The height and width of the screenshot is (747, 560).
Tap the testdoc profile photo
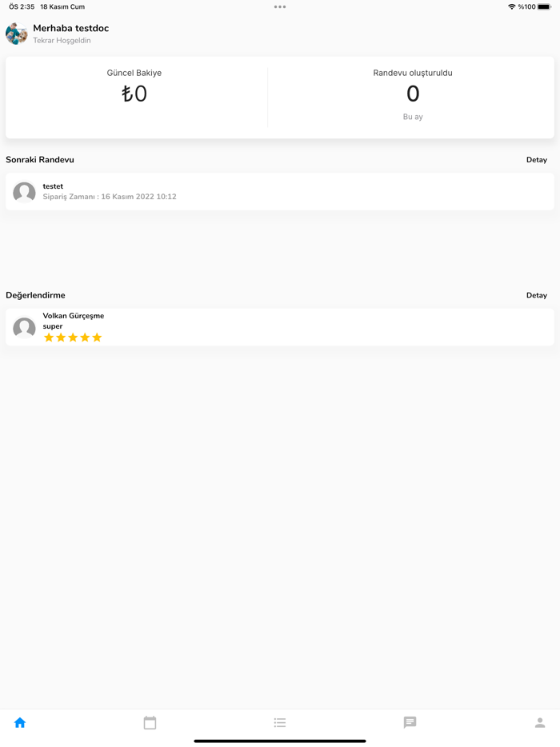click(17, 34)
